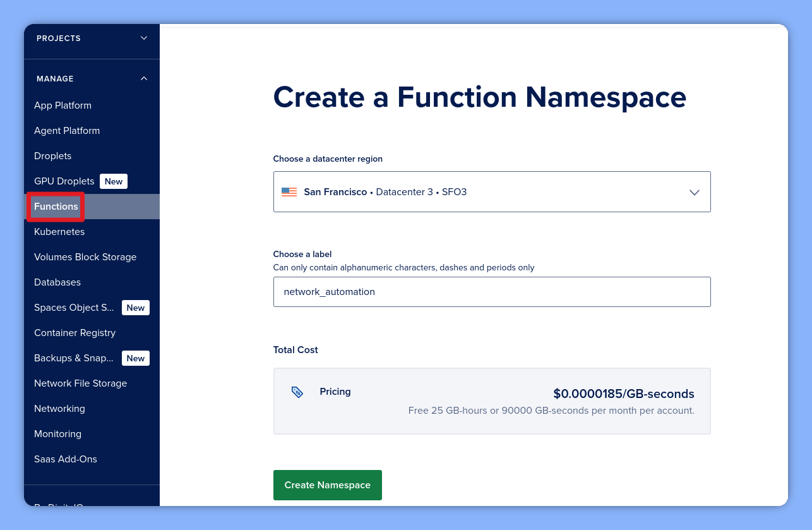Open Backups & Snapshots marked New
The height and width of the screenshot is (530, 812).
[x=73, y=358]
